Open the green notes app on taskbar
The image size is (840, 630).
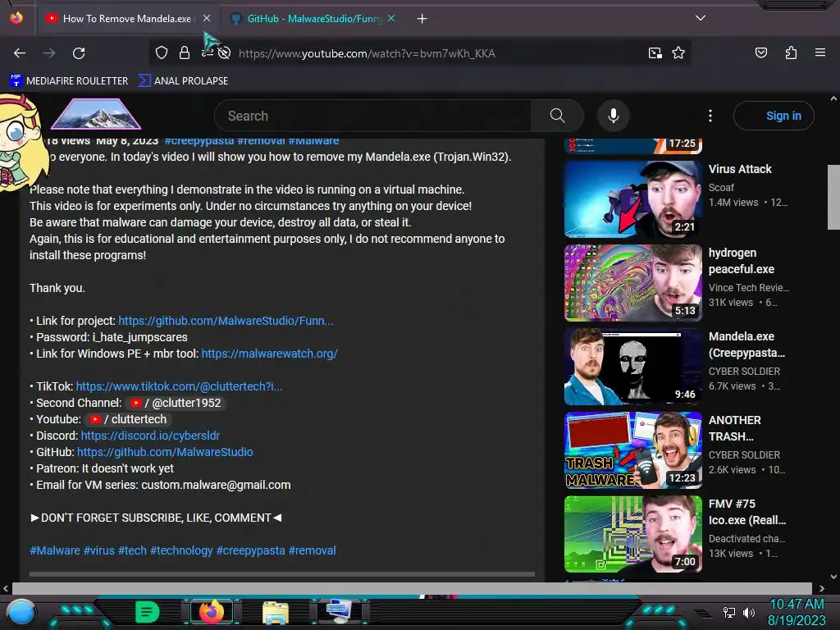(148, 612)
